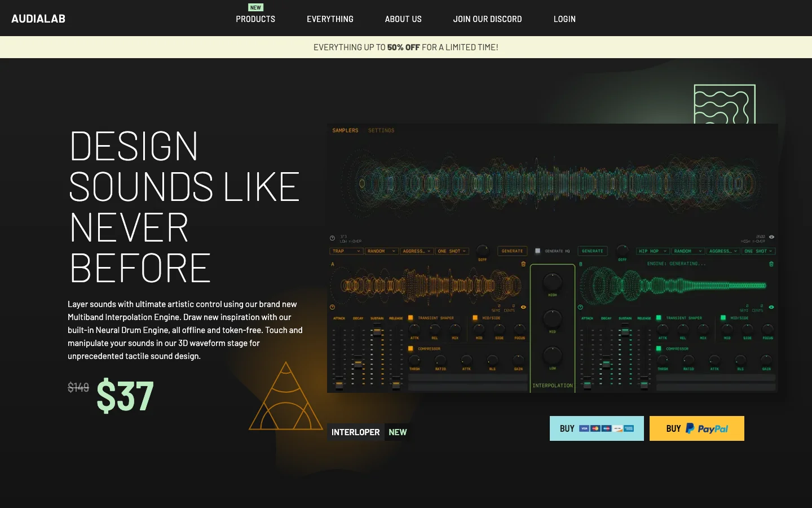812x508 pixels.
Task: Click the blue BUY with card button
Action: coord(597,428)
